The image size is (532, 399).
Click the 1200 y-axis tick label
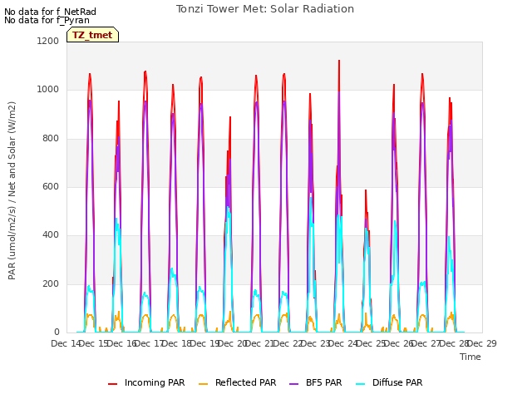pyautogui.click(x=48, y=41)
